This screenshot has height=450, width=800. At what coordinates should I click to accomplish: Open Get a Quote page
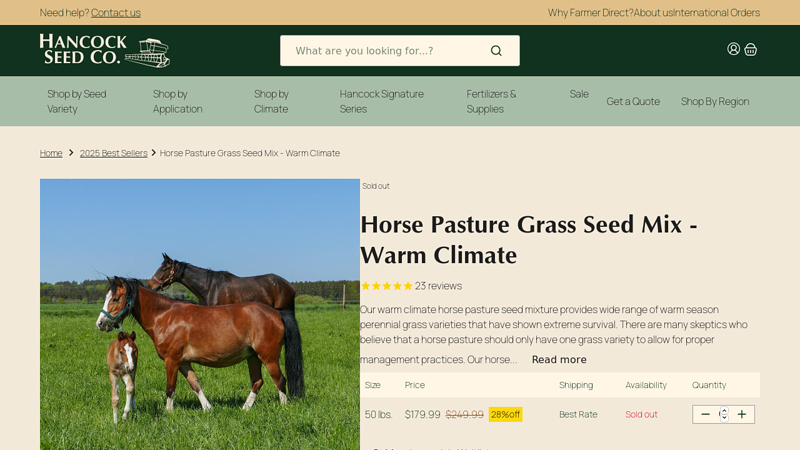(x=633, y=101)
